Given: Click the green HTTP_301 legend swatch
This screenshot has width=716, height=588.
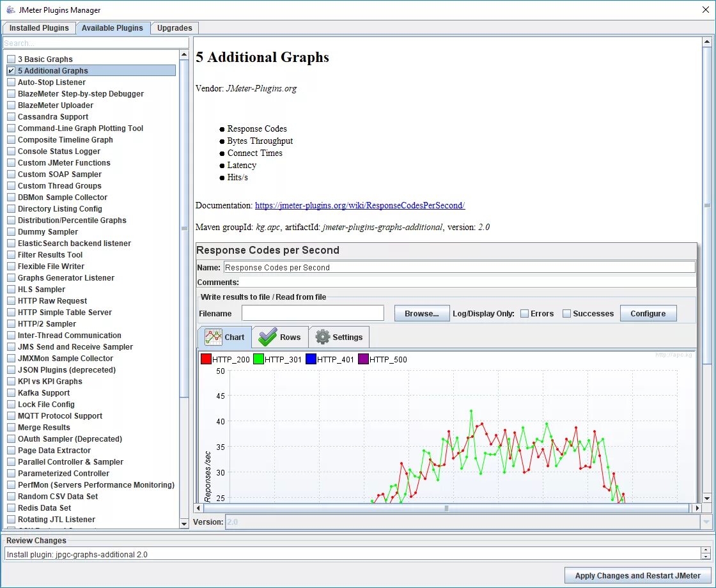Looking at the screenshot, I should [x=258, y=359].
